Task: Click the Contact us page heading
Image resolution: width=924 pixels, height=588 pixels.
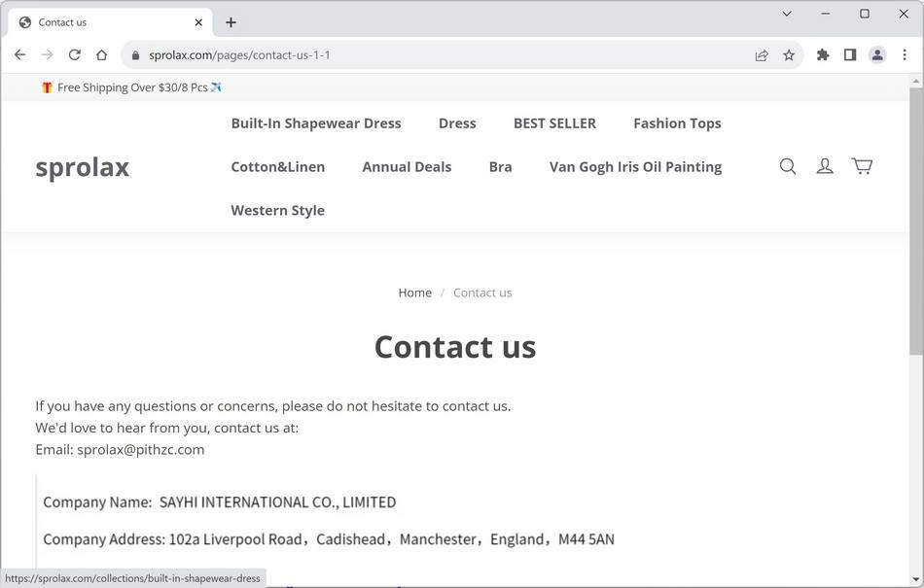Action: 455,347
